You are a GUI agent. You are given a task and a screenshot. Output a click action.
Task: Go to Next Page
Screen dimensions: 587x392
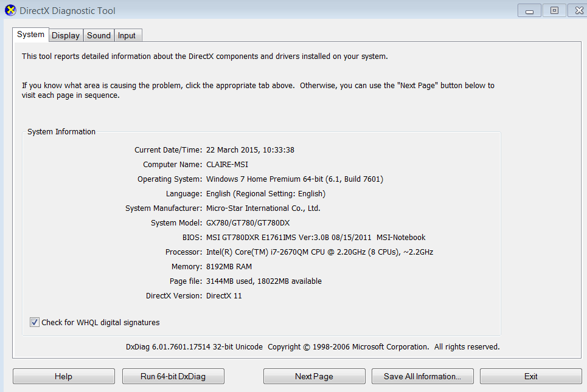pos(314,376)
